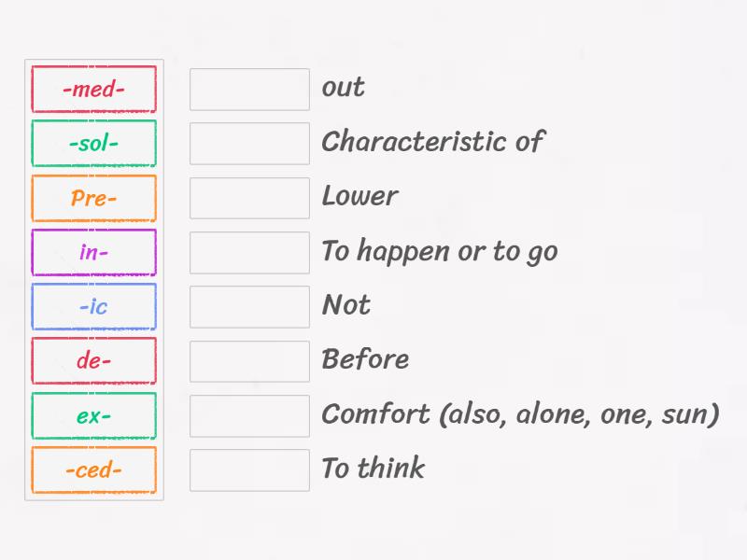Choose the drop slot for "To happen or to go"

click(x=249, y=252)
